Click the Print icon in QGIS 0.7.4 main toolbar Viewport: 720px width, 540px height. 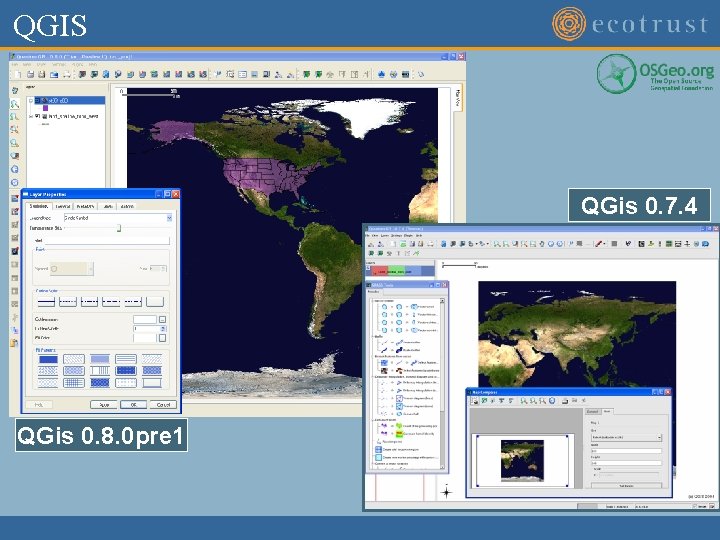coord(430,244)
